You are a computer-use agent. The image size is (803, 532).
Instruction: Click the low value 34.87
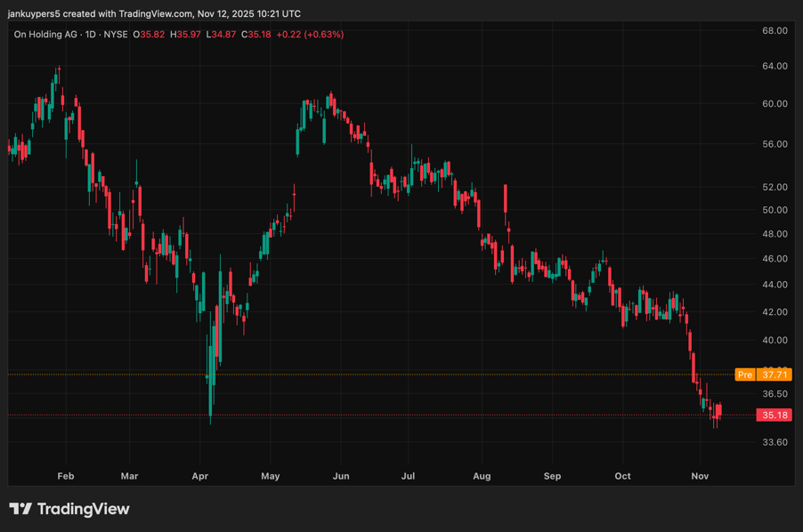click(x=223, y=35)
